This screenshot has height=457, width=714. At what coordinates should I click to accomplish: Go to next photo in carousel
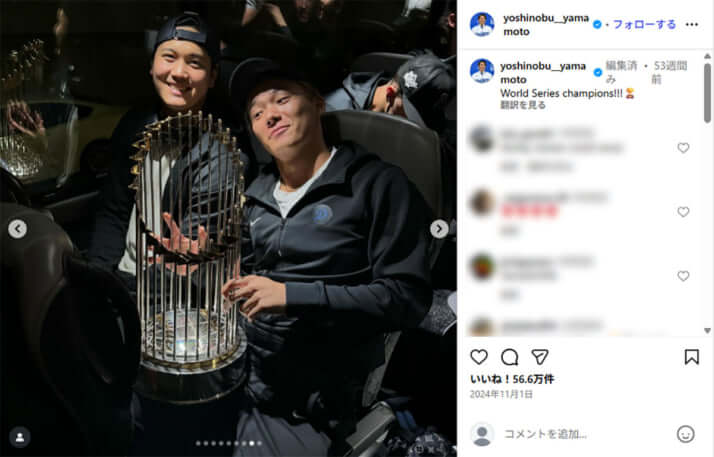pos(439,229)
